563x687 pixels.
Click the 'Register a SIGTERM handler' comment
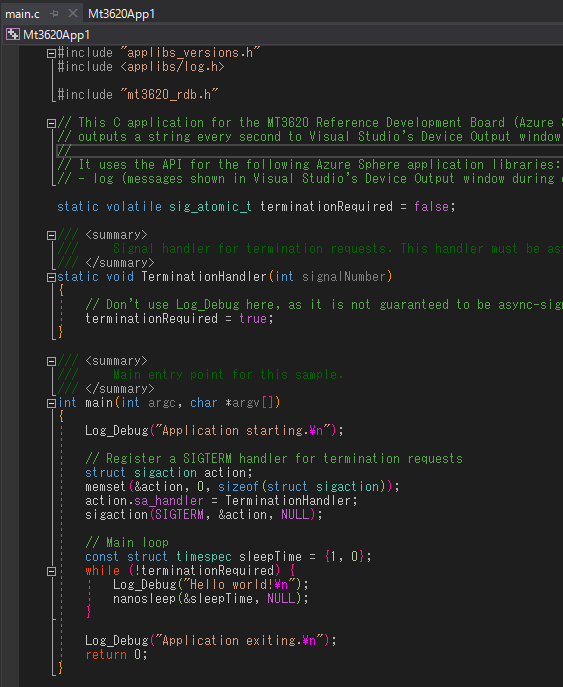tap(274, 459)
